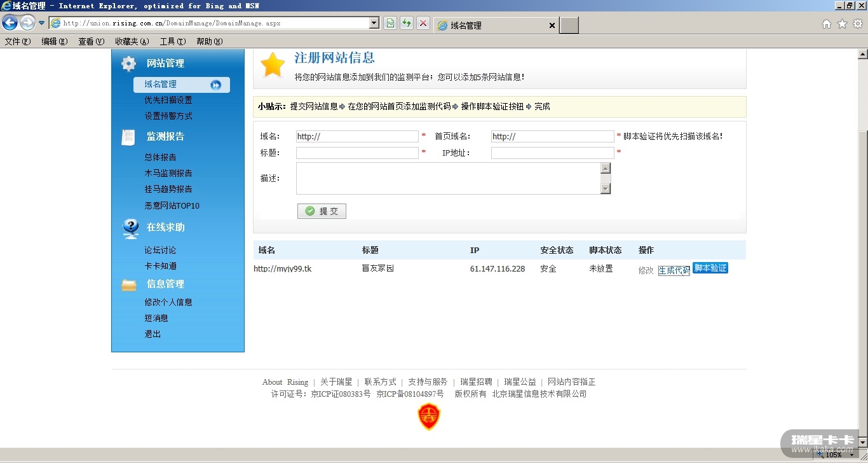Viewport: 868px width, 463px height.
Task: Click the 首页域名 input field
Action: point(552,137)
